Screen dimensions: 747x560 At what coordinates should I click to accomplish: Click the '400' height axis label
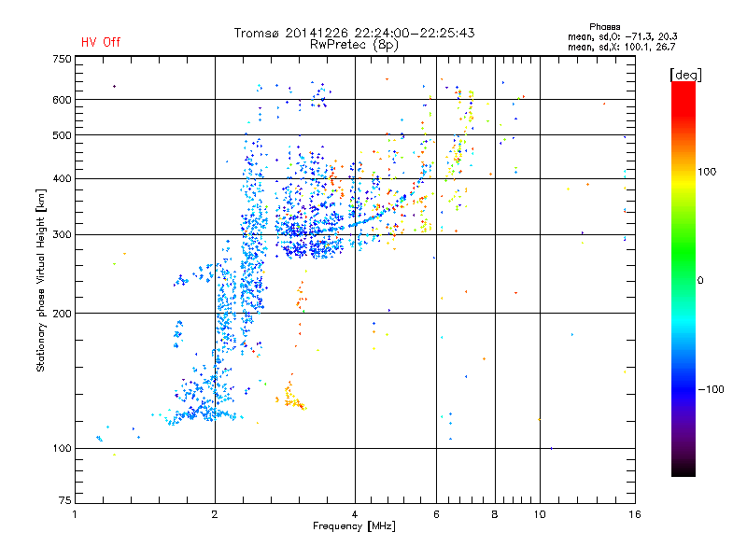click(62, 178)
